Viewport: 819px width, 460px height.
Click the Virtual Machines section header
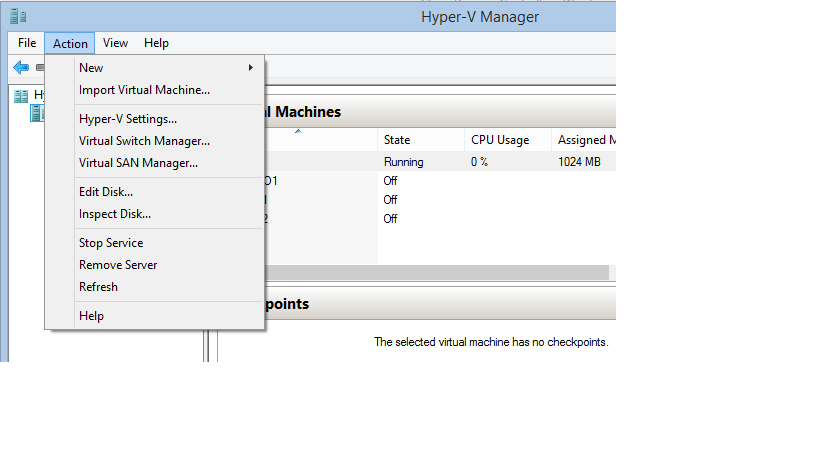[x=440, y=111]
